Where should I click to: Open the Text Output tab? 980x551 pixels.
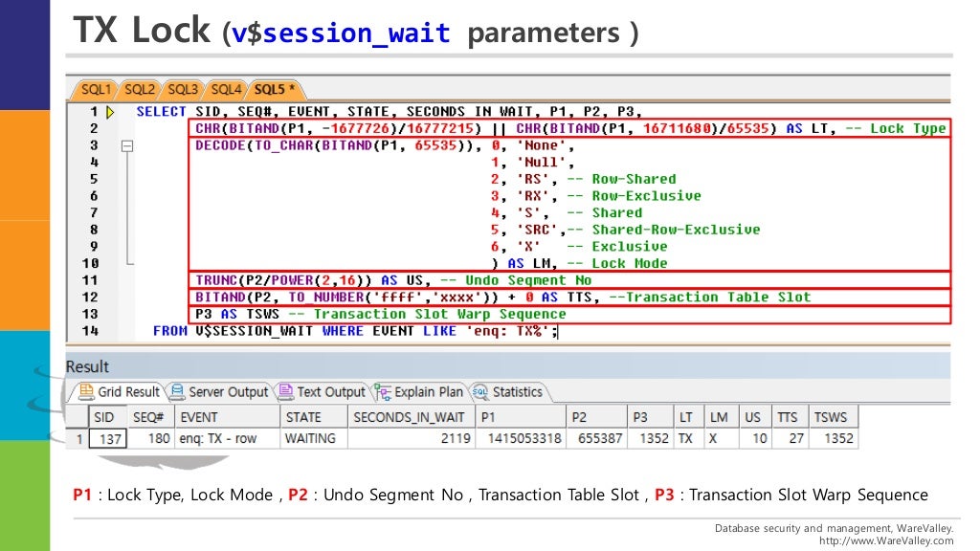pos(323,391)
